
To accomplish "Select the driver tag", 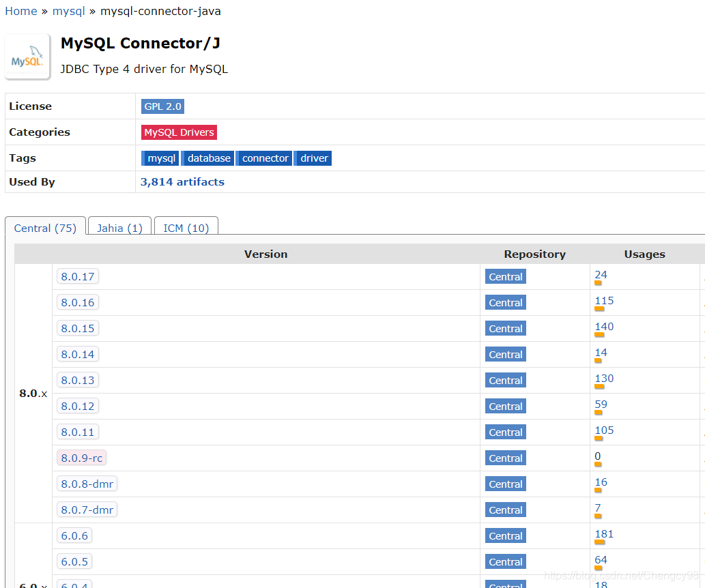I will point(314,158).
